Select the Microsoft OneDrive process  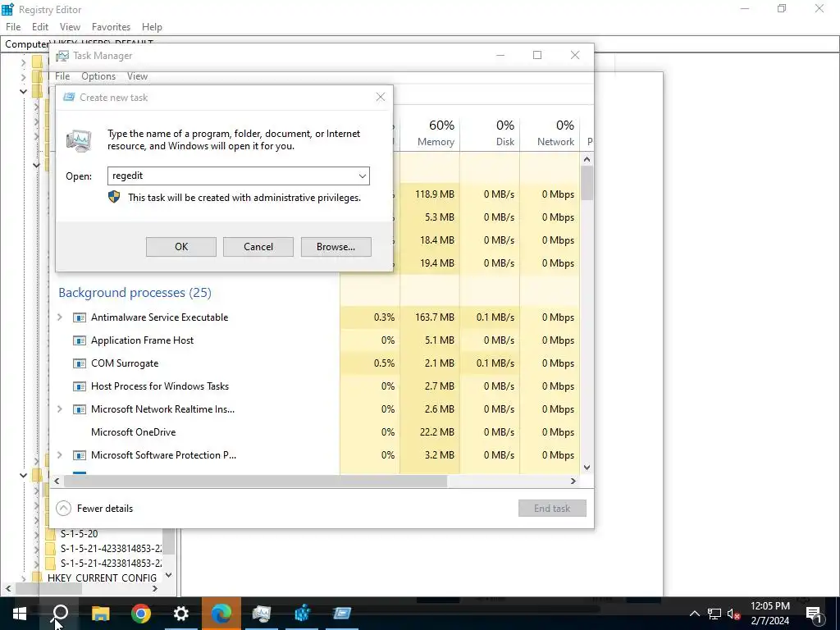(x=134, y=432)
